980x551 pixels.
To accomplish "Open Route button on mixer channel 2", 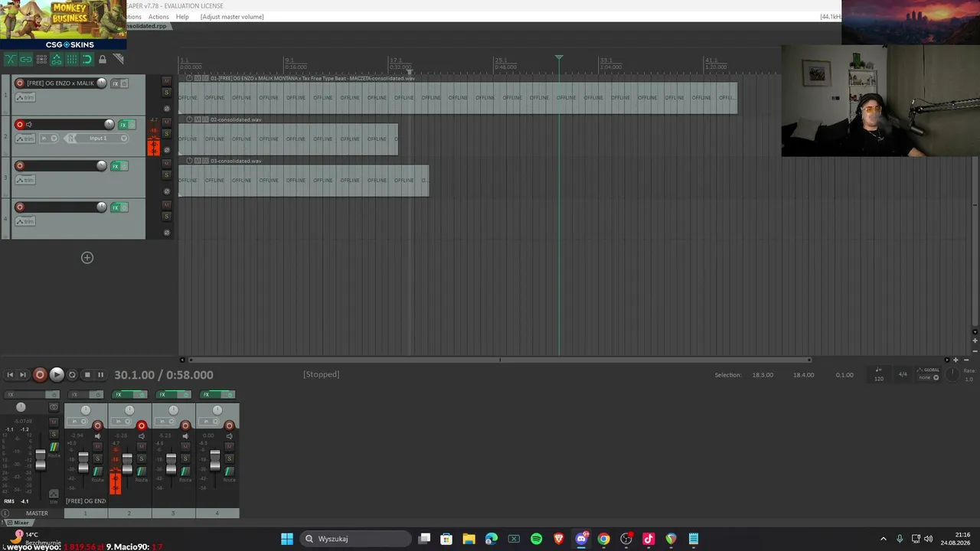I will click(x=142, y=471).
